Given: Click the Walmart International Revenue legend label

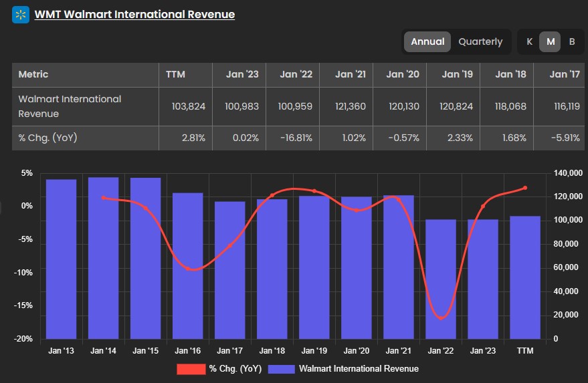Looking at the screenshot, I should click(x=359, y=369).
